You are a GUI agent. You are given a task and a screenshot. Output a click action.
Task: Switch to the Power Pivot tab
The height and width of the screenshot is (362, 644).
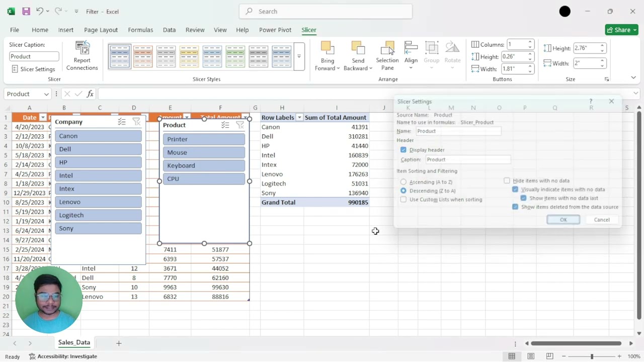[x=275, y=30]
